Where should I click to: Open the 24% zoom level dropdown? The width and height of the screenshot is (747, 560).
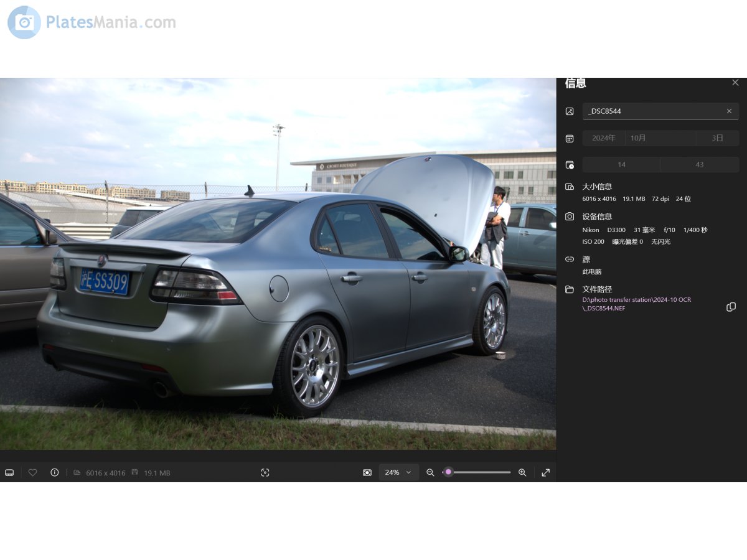coord(398,473)
